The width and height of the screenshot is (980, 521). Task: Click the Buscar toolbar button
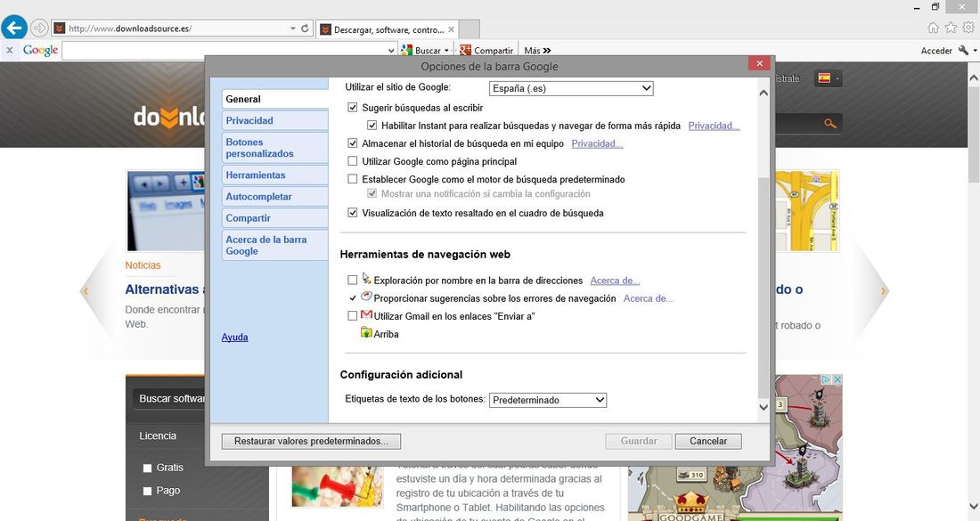point(421,51)
